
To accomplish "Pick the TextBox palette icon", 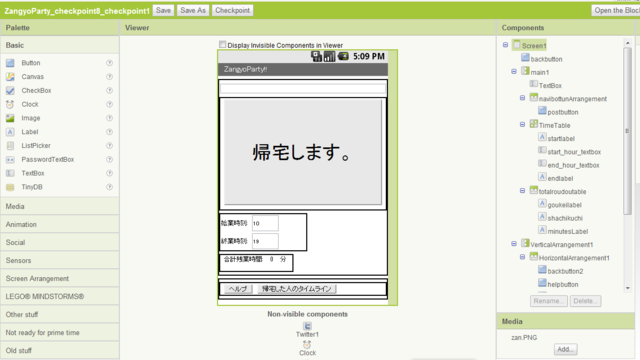I will pyautogui.click(x=10, y=173).
